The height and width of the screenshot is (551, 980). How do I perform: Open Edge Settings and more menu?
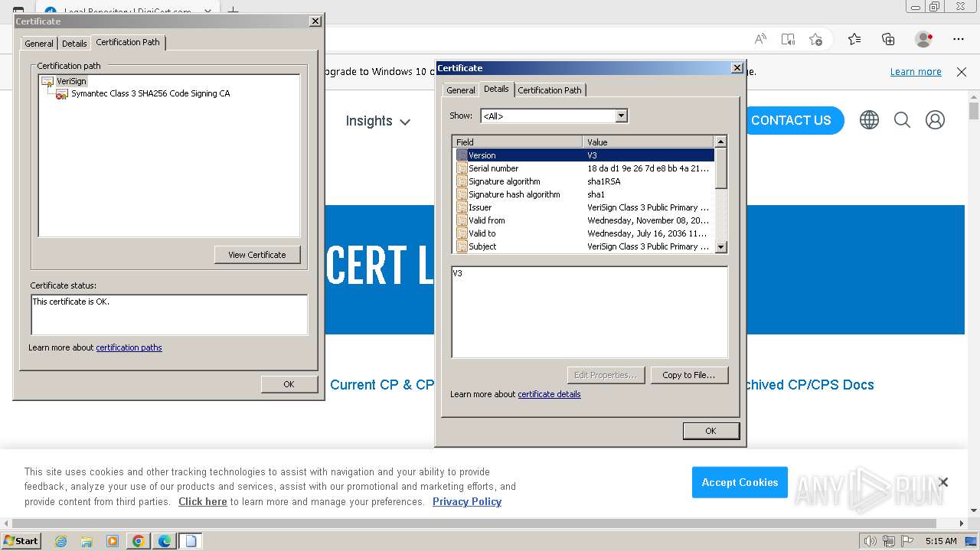point(959,39)
